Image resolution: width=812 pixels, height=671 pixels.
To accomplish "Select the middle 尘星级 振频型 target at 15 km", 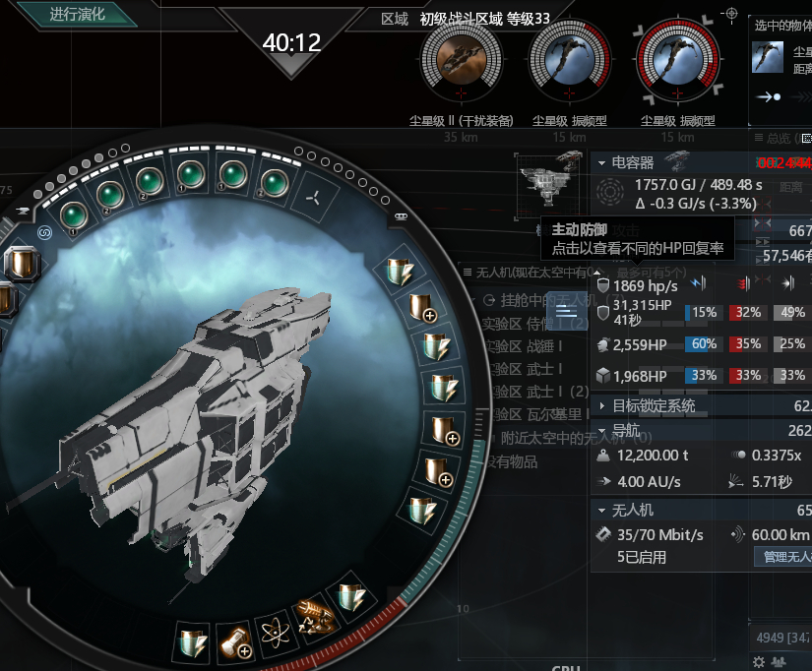I will [569, 60].
